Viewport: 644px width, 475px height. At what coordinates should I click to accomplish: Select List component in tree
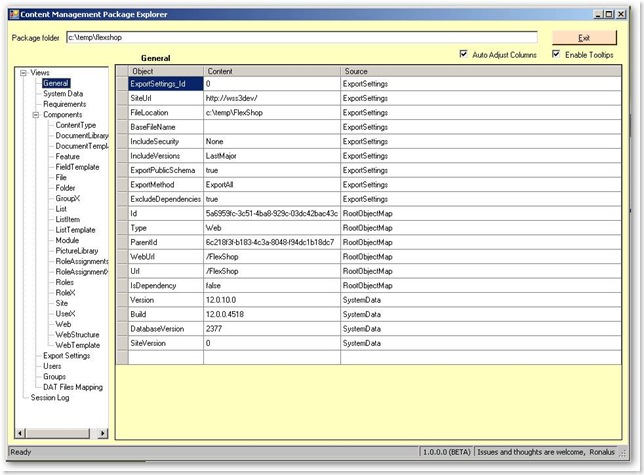(61, 209)
